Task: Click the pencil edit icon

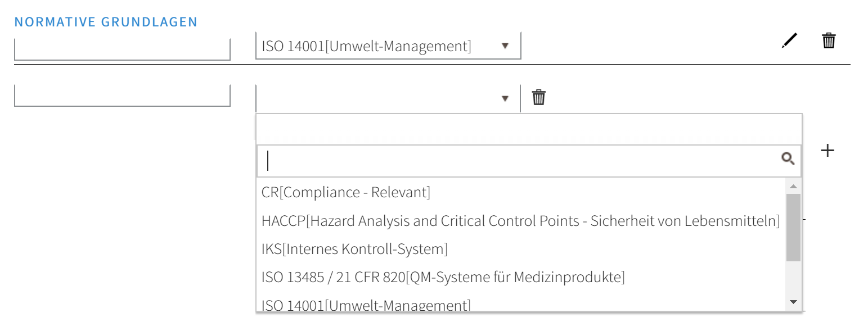Action: coord(789,41)
